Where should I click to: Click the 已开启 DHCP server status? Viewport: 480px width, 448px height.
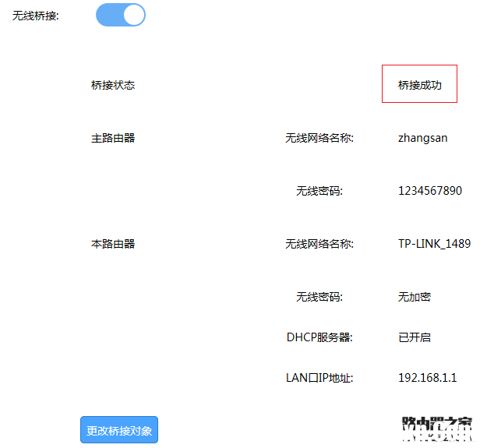click(x=415, y=337)
